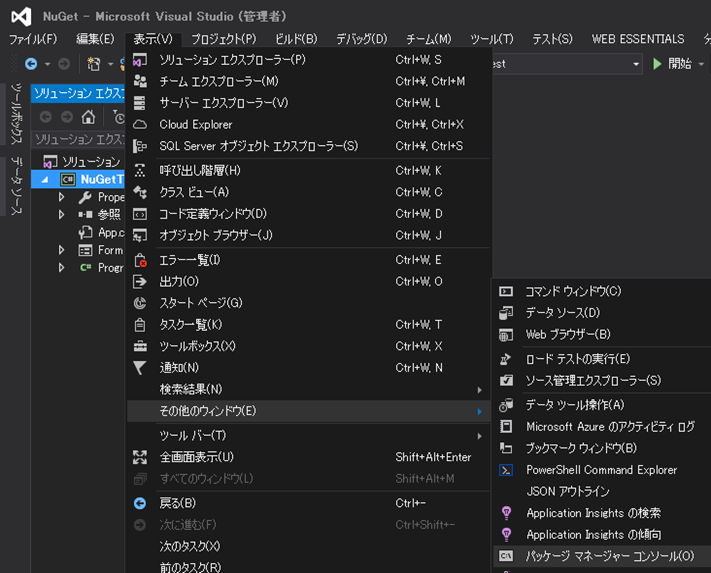Viewport: 711px width, 573px height.
Task: Click the Web ブラウザー(B) icon
Action: tap(506, 335)
